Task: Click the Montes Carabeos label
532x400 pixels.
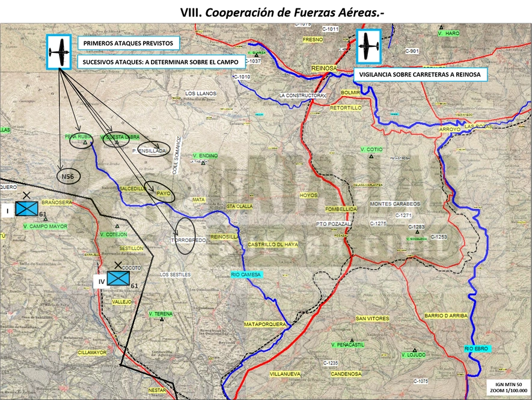Action: 395,204
